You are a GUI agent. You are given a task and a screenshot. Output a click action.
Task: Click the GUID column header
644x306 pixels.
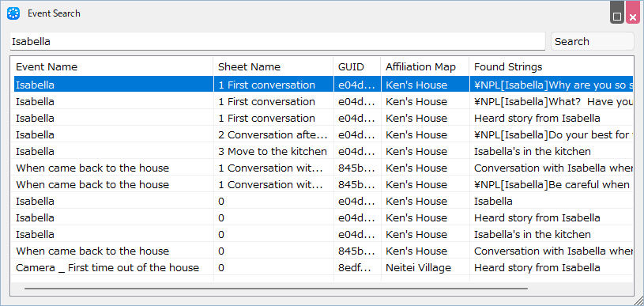tap(357, 66)
